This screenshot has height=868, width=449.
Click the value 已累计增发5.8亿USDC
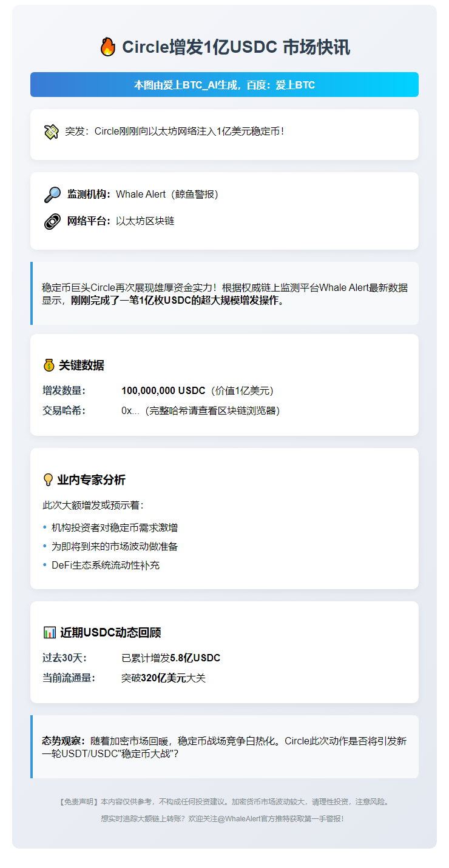pos(171,658)
